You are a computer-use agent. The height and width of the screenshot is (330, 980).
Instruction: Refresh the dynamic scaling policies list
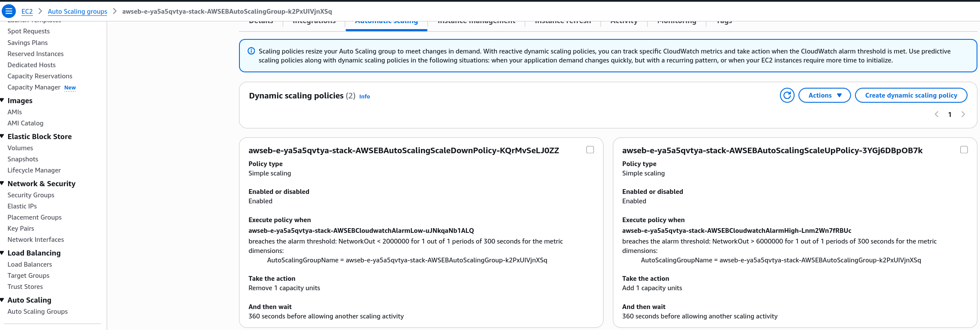pos(787,95)
